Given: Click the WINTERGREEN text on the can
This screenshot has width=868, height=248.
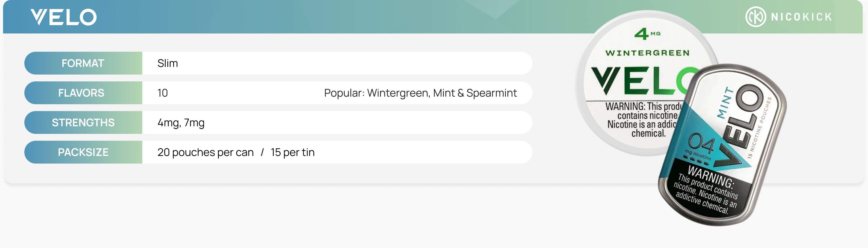Looking at the screenshot, I should click(x=647, y=53).
